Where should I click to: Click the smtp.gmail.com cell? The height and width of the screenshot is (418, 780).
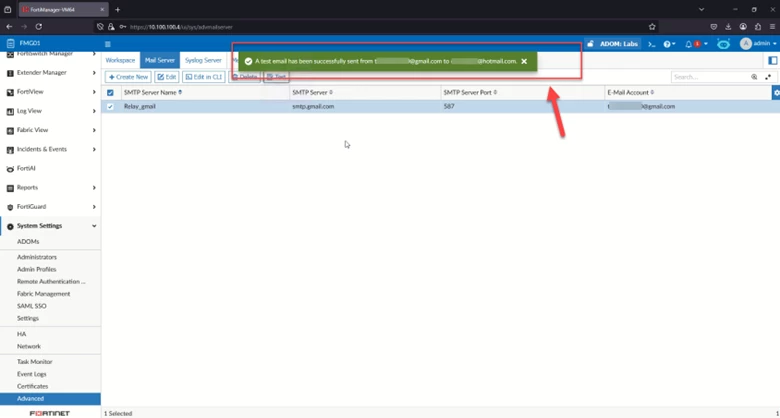[313, 106]
